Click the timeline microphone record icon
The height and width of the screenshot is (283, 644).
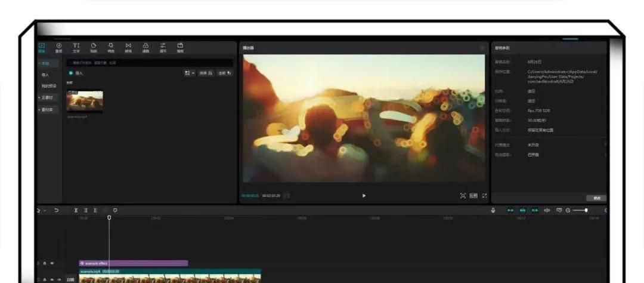(x=493, y=210)
